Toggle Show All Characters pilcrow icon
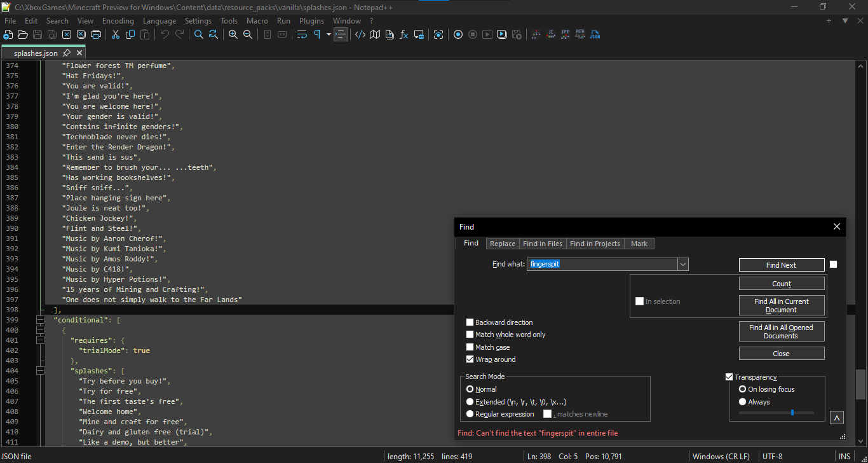This screenshot has height=463, width=868. pos(317,34)
